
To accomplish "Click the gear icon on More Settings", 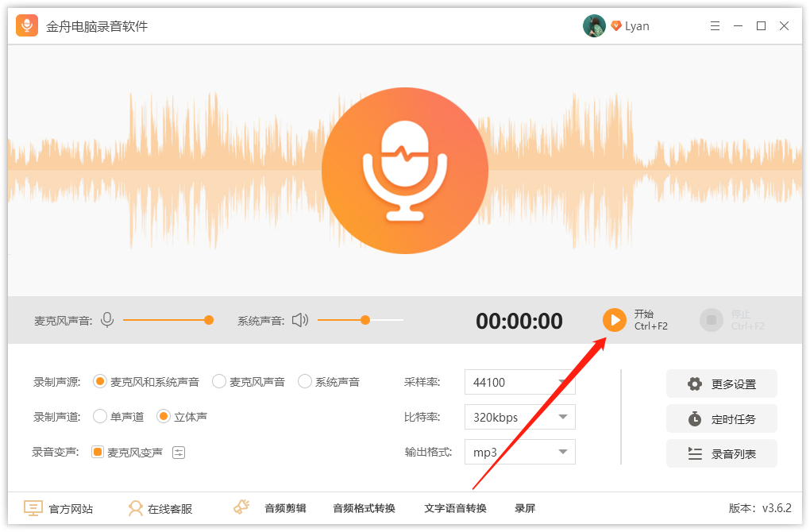I will 695,384.
